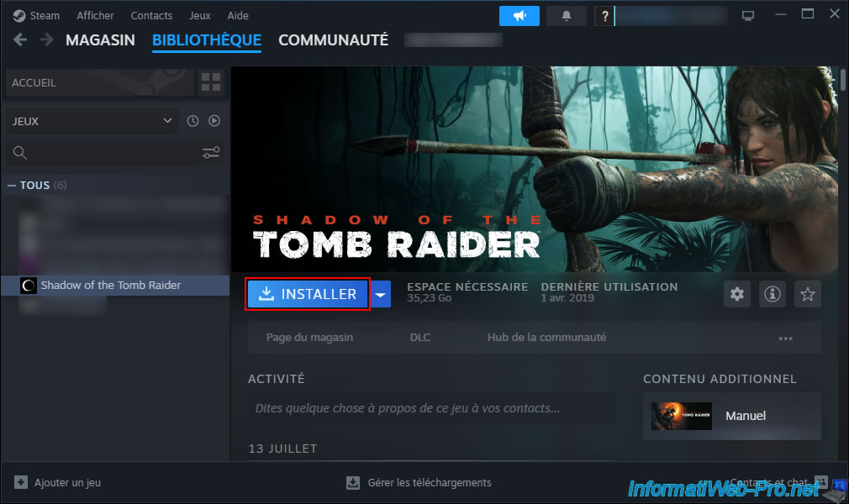The height and width of the screenshot is (504, 849).
Task: Open advanced filter sliders icon
Action: [x=211, y=153]
